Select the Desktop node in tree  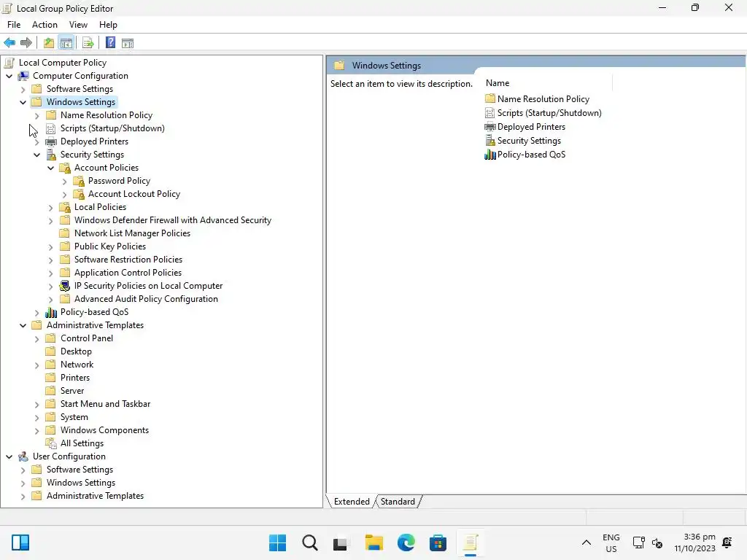[x=76, y=351]
